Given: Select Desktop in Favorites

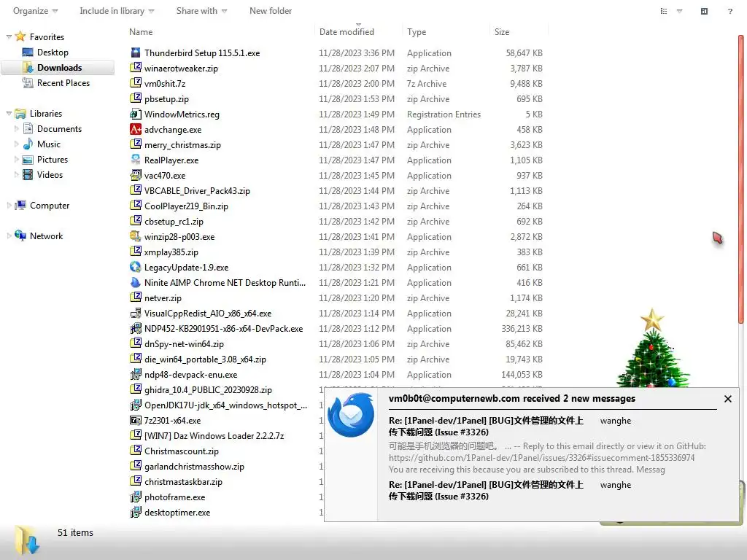Looking at the screenshot, I should click(53, 52).
